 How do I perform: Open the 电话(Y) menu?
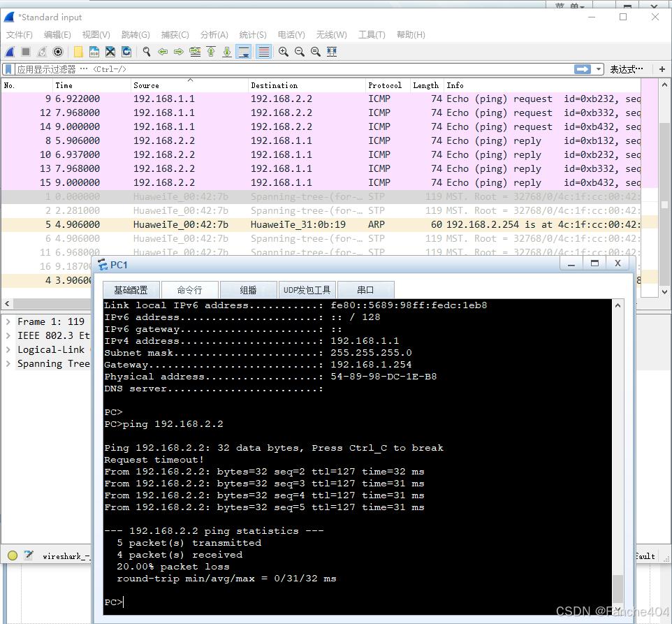coord(291,35)
